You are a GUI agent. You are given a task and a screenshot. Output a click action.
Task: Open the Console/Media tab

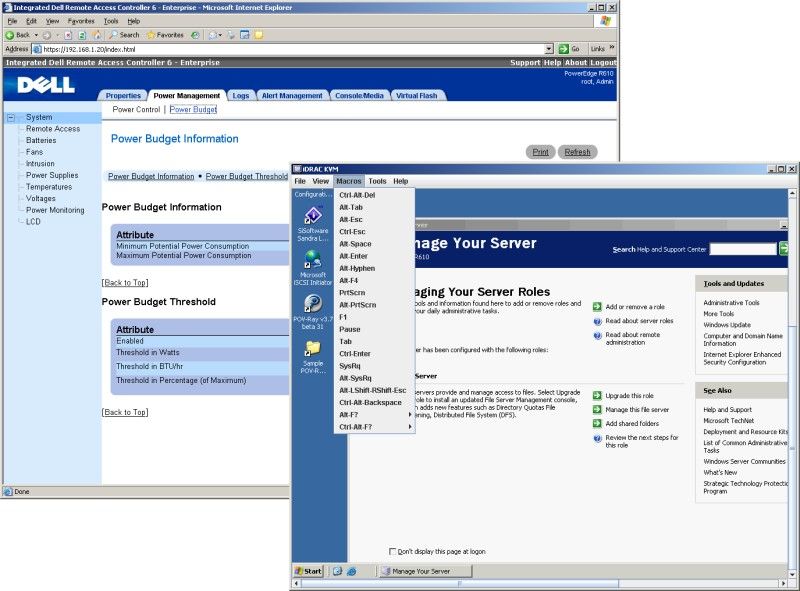(359, 95)
